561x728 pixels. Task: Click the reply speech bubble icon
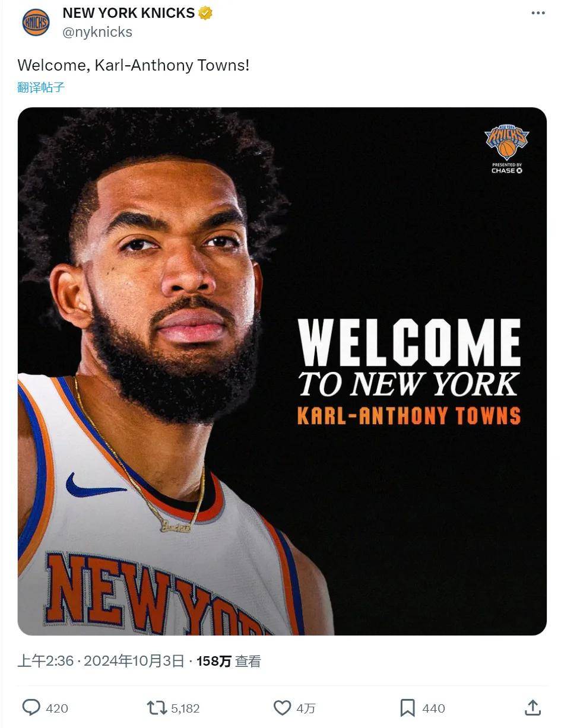[x=31, y=707]
